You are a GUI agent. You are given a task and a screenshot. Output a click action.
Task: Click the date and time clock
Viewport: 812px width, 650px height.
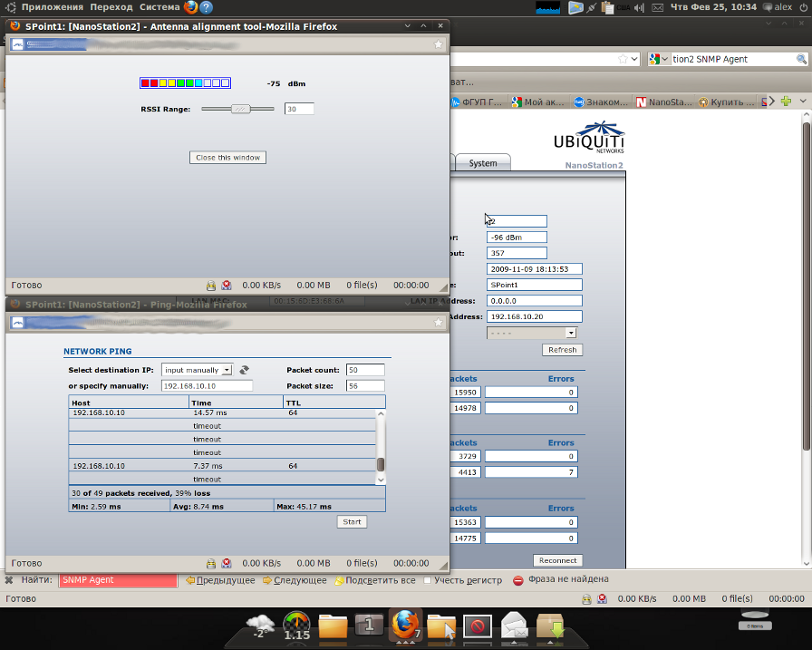[713, 7]
